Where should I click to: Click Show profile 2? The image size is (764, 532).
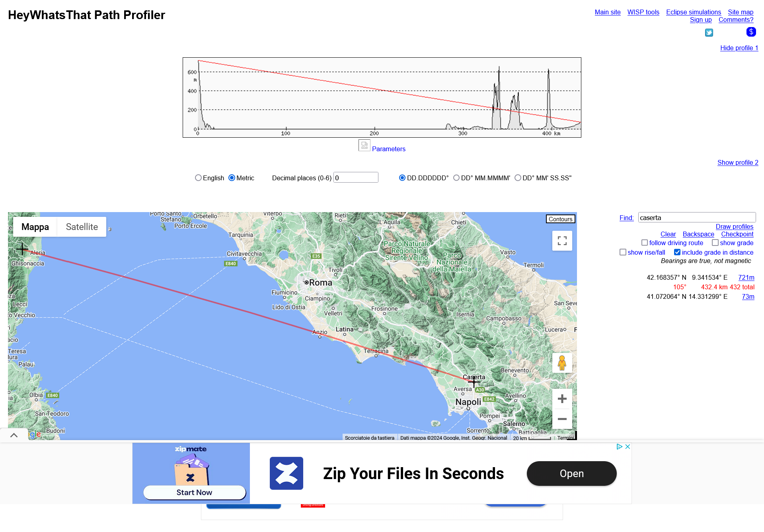tap(738, 162)
